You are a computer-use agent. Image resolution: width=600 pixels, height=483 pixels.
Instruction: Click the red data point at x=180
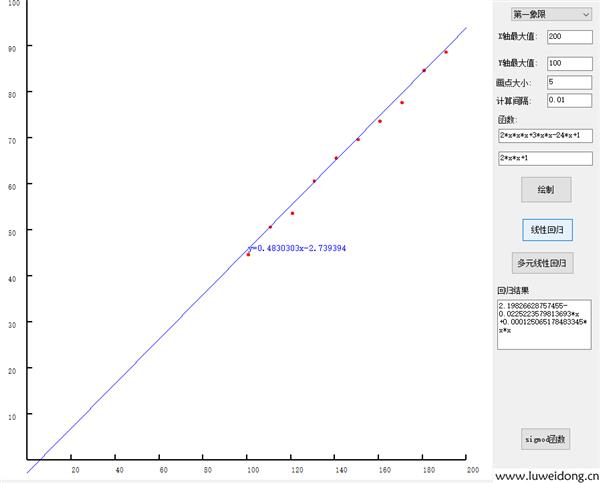tap(424, 70)
